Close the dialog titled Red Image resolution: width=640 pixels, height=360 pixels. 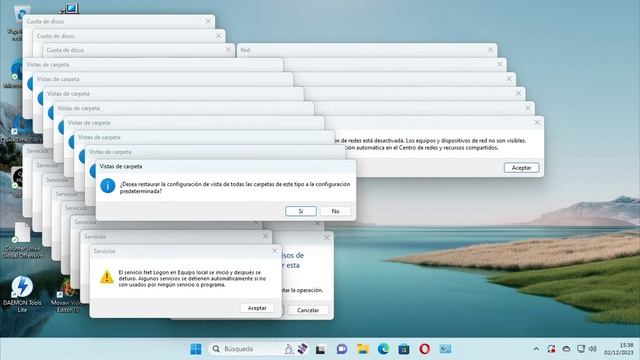click(x=491, y=50)
